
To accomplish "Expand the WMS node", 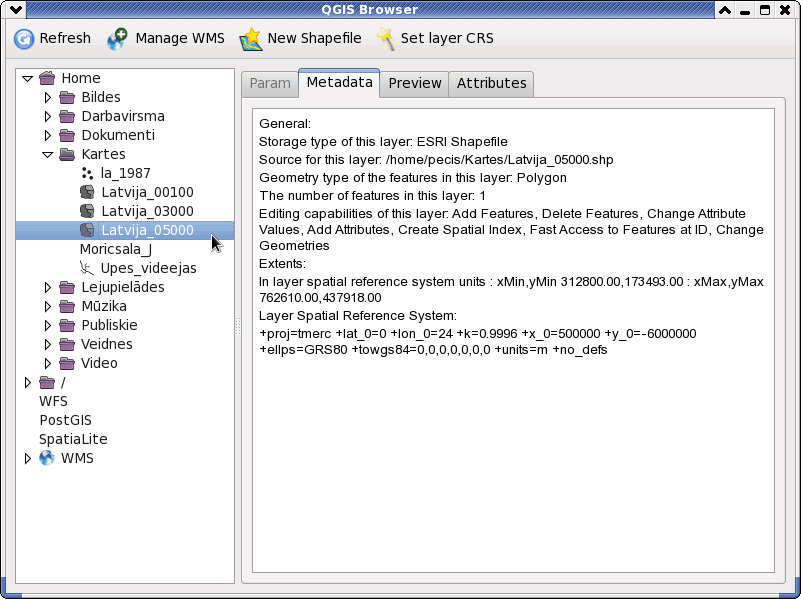I will pyautogui.click(x=28, y=458).
